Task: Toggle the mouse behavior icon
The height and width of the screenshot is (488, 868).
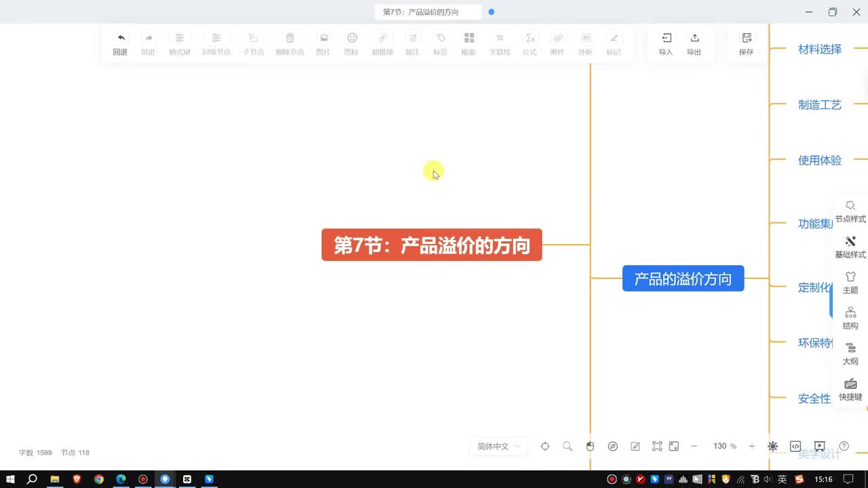Action: (590, 446)
